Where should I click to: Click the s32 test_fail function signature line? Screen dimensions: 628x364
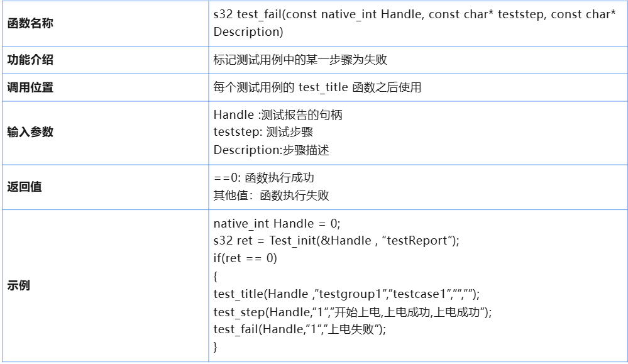[x=414, y=14]
